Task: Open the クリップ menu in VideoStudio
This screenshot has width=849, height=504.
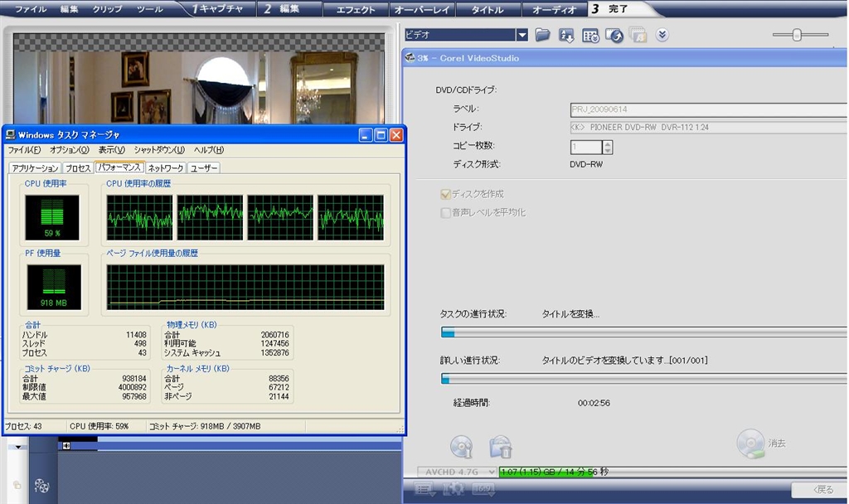Action: [107, 9]
